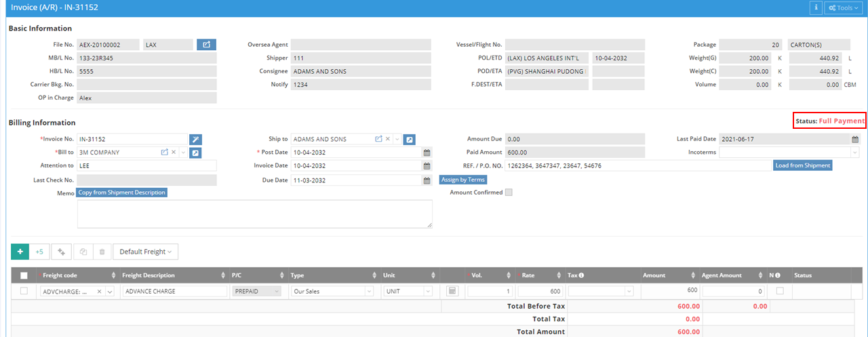Viewport: 868px width, 337px height.
Task: Toggle the Amount Confirmed checkbox
Action: click(x=509, y=193)
